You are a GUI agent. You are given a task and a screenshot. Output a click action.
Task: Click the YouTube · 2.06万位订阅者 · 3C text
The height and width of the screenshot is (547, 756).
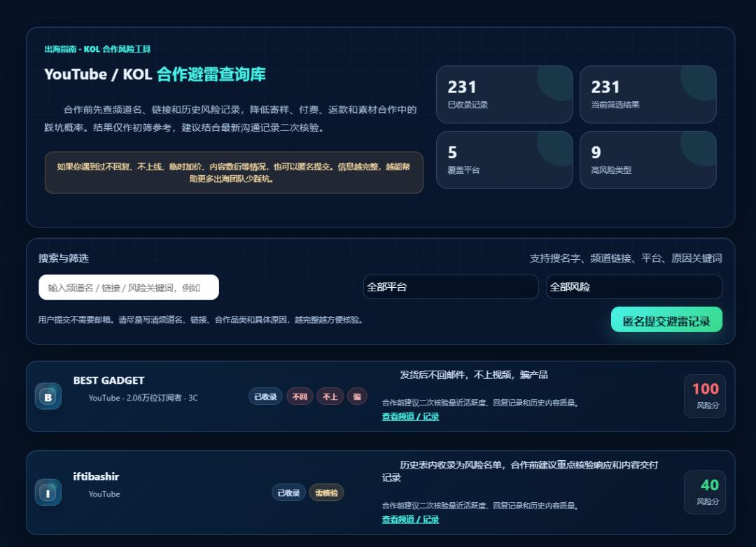pyautogui.click(x=143, y=398)
